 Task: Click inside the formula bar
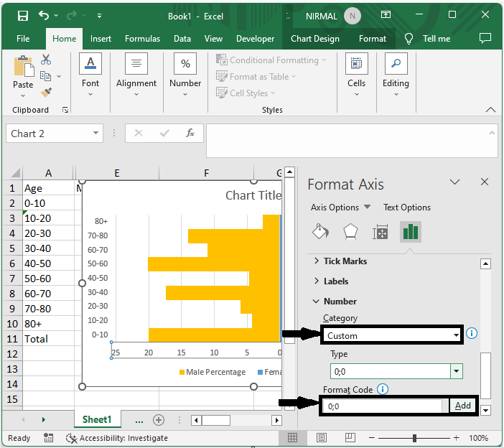347,141
